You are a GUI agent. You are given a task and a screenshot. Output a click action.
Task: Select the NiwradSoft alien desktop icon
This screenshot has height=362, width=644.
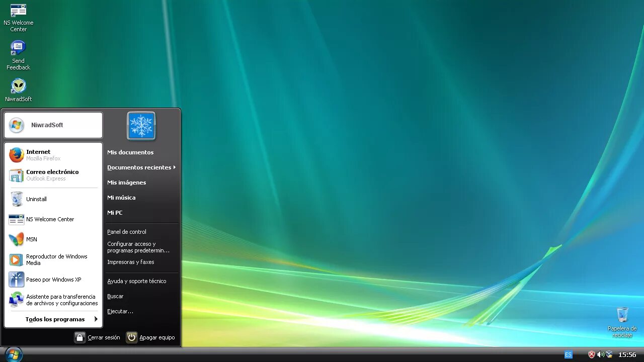pyautogui.click(x=18, y=90)
